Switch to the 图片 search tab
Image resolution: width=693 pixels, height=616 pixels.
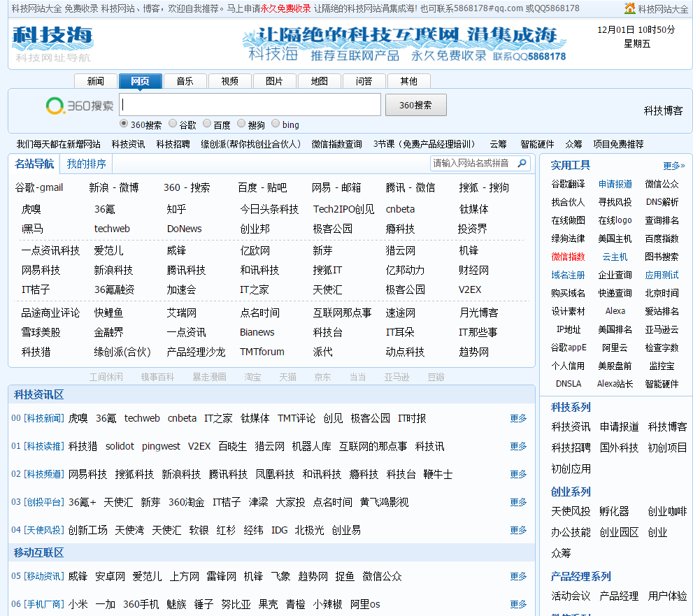(x=274, y=81)
